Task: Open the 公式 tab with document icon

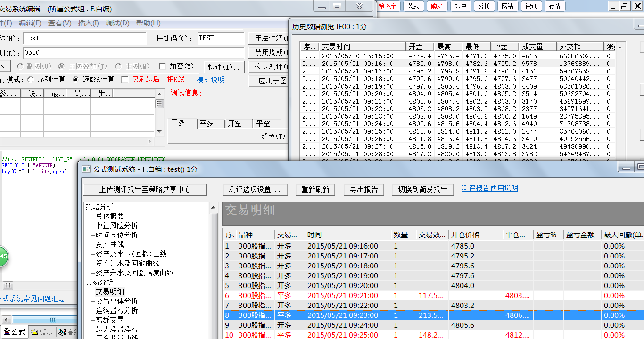Action: click(15, 332)
